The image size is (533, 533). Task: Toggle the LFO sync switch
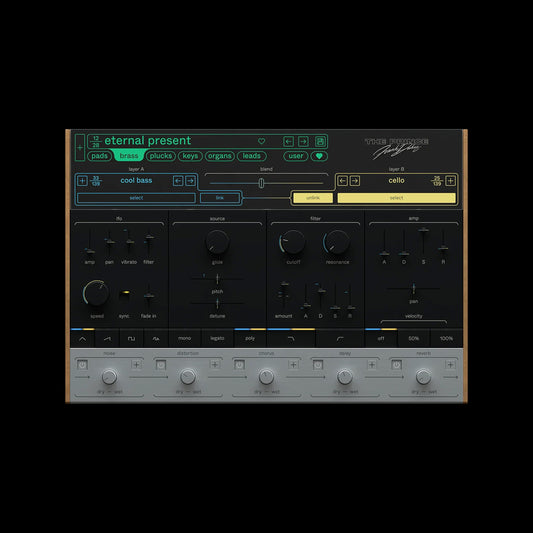(125, 293)
